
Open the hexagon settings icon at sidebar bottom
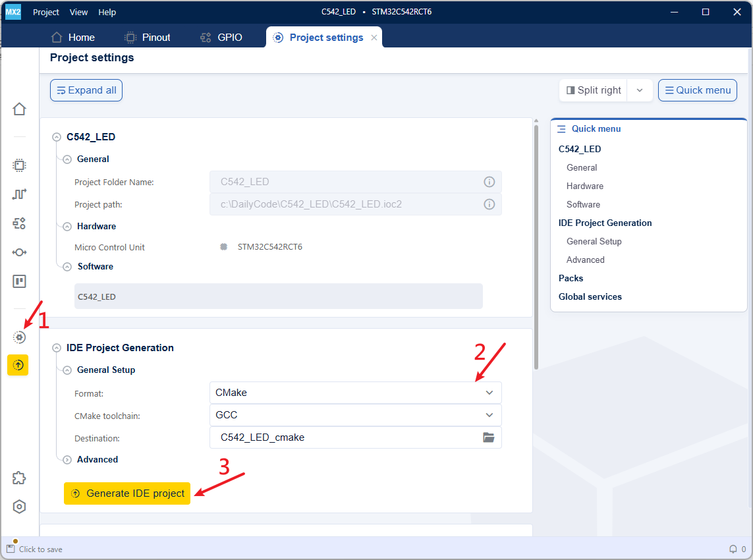[19, 507]
